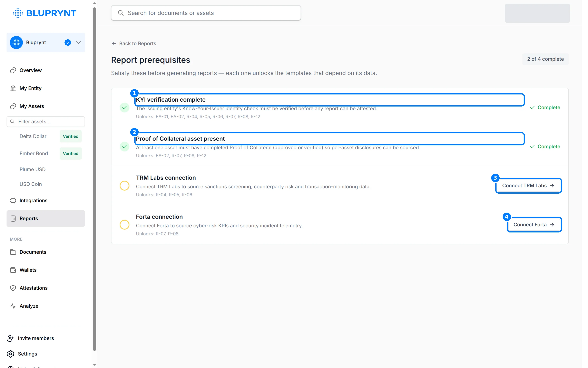
Task: Click the search magnifier icon in the top bar
Action: (121, 13)
